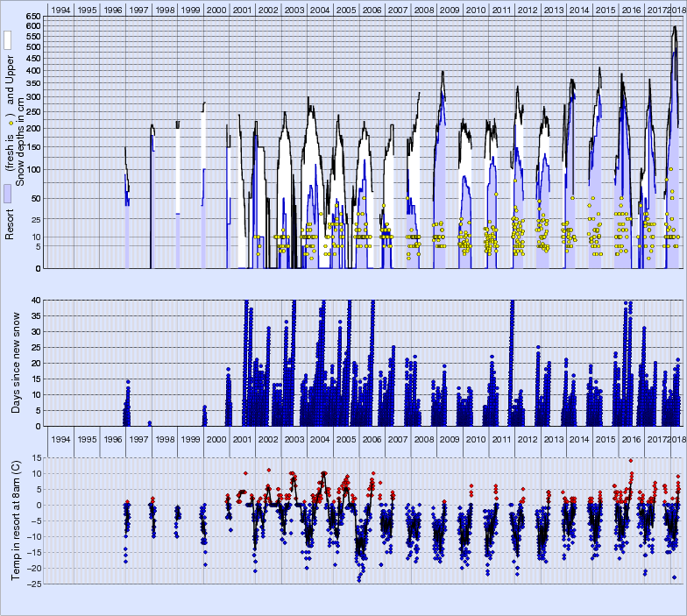687x616 pixels.
Task: Click the 650 label on the snow depth axis
Action: tap(32, 18)
